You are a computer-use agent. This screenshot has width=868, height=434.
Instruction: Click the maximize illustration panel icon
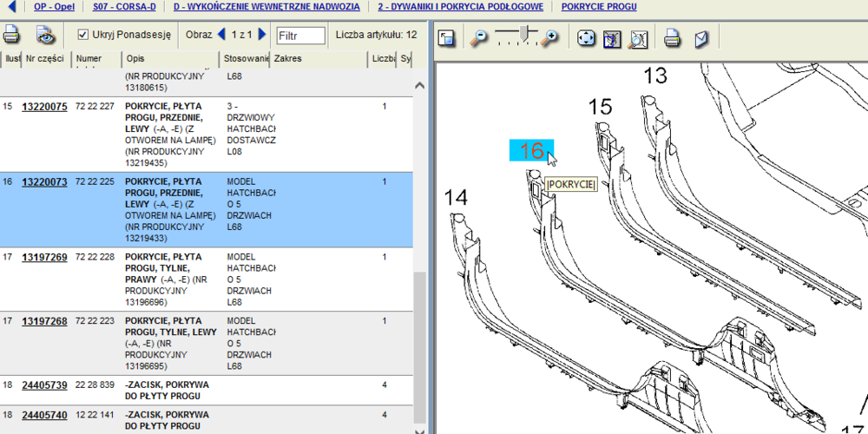coord(447,38)
